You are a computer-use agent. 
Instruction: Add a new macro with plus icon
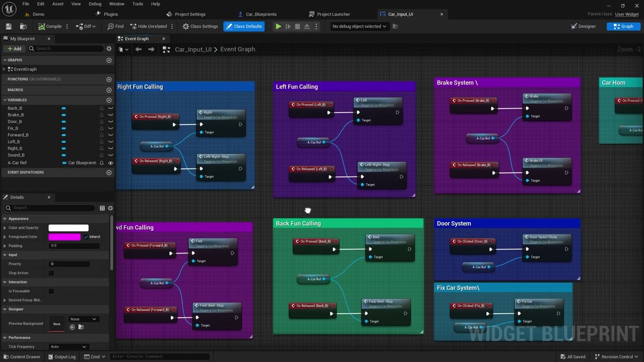coord(109,90)
